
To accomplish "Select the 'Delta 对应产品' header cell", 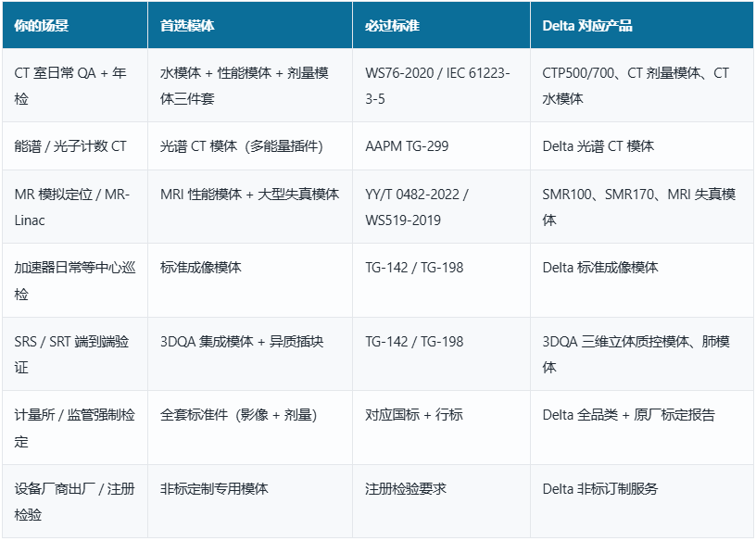I will click(642, 25).
